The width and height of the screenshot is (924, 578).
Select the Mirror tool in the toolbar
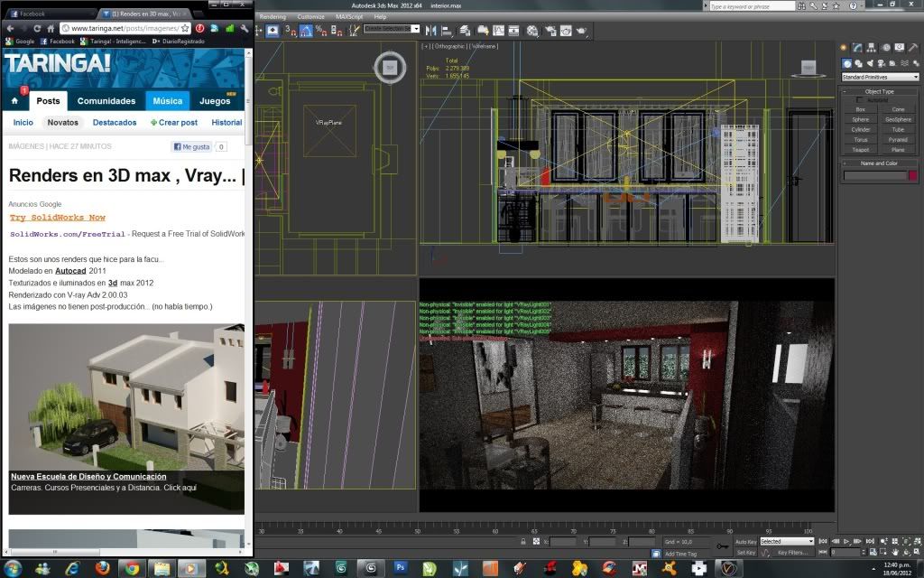coord(430,31)
